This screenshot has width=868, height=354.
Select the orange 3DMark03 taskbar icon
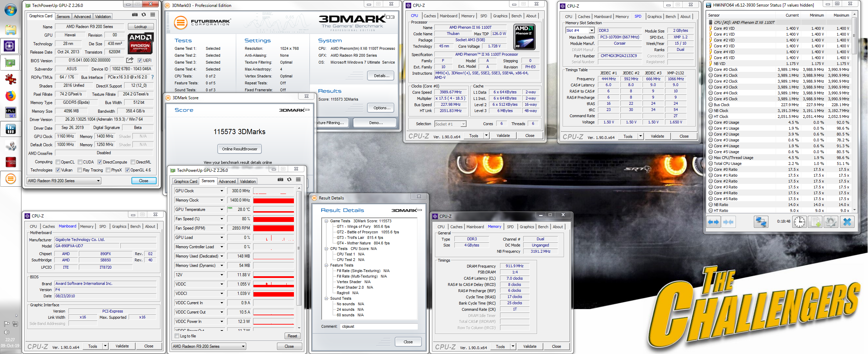[x=10, y=179]
